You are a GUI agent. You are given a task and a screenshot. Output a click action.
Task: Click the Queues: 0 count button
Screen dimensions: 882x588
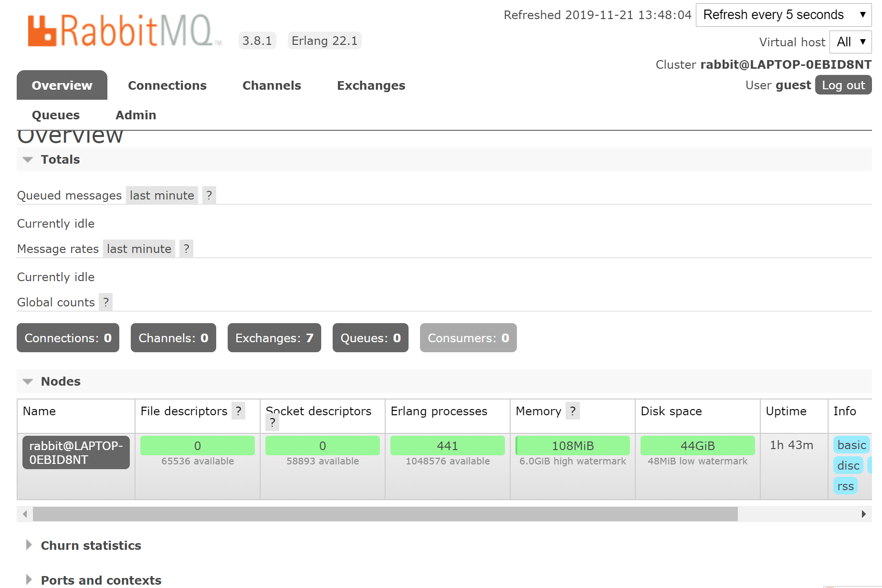click(x=370, y=338)
